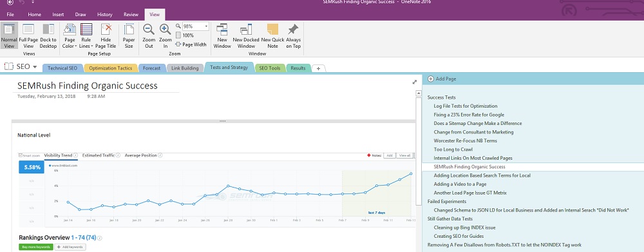Switch to Normal View
The image size is (644, 252).
(8, 35)
